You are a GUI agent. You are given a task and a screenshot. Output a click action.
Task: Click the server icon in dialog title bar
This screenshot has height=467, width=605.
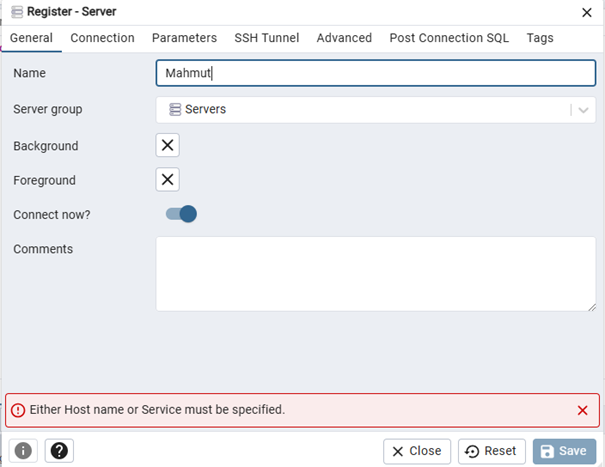[17, 12]
